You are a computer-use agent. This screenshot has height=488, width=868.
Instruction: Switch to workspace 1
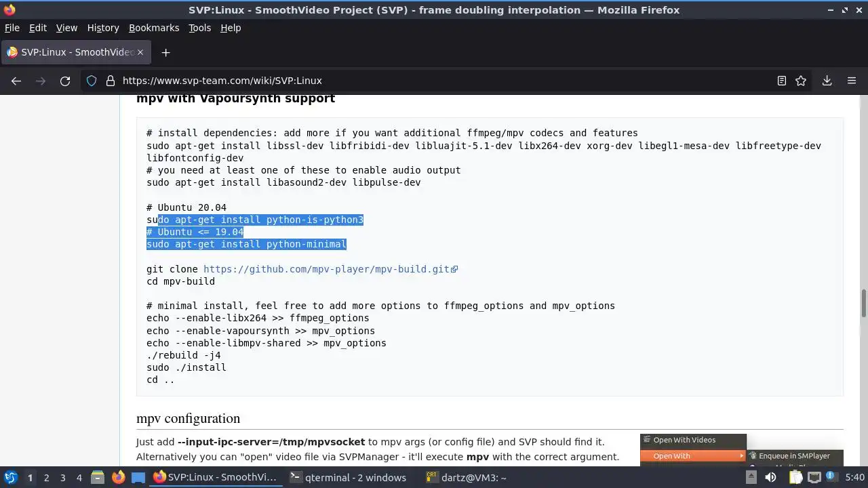tap(30, 478)
